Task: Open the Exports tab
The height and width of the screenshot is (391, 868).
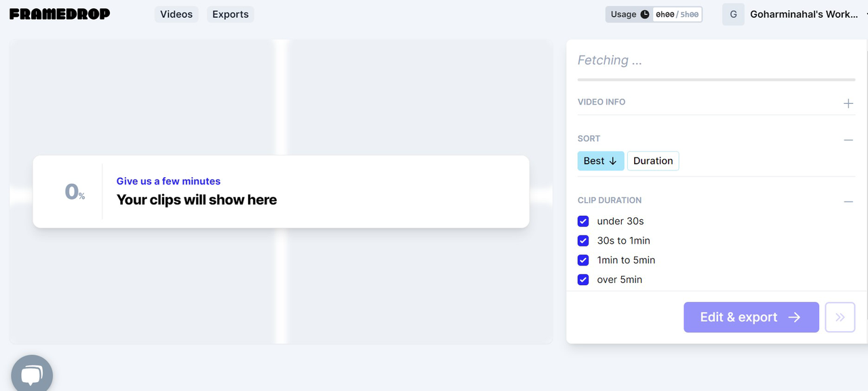Action: [231, 14]
